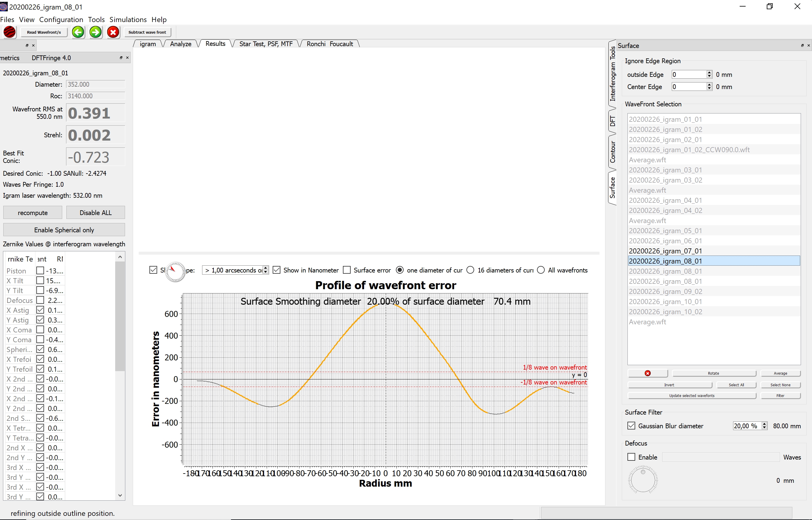Enable the Surface error checkbox
The width and height of the screenshot is (812, 520).
click(346, 270)
